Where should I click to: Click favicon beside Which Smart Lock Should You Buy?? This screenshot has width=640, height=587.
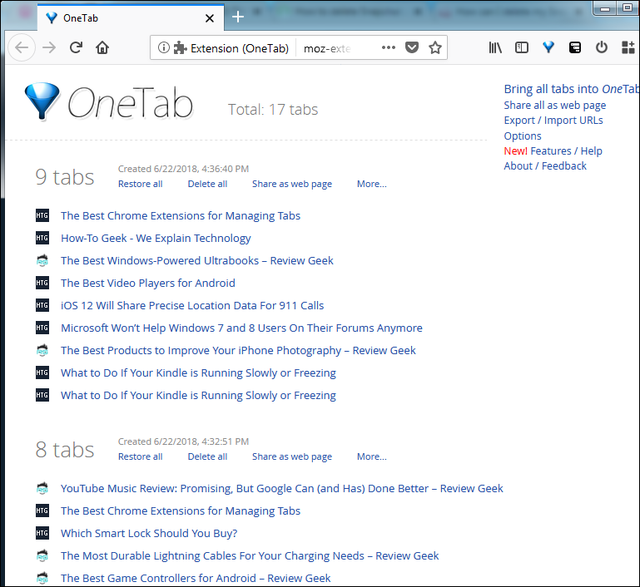pos(42,533)
